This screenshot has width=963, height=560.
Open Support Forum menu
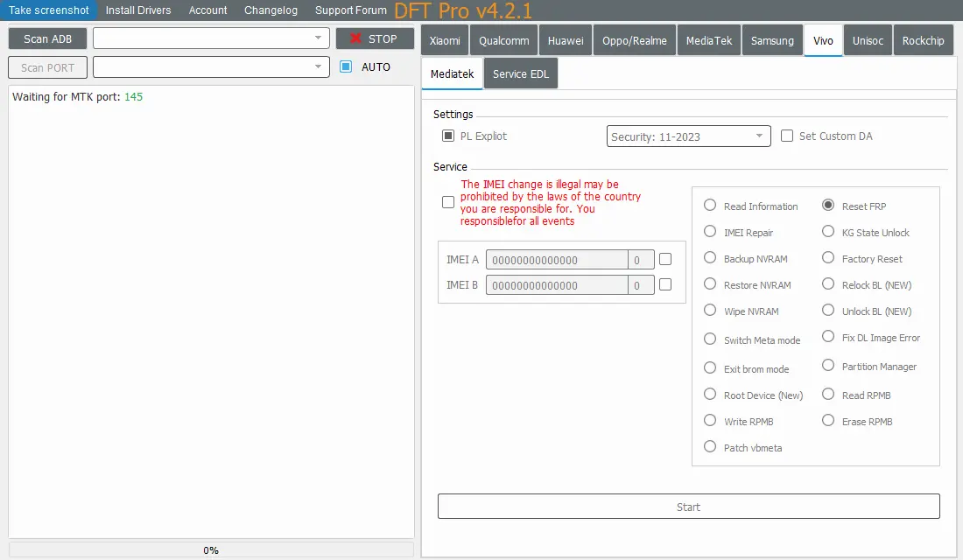click(351, 10)
